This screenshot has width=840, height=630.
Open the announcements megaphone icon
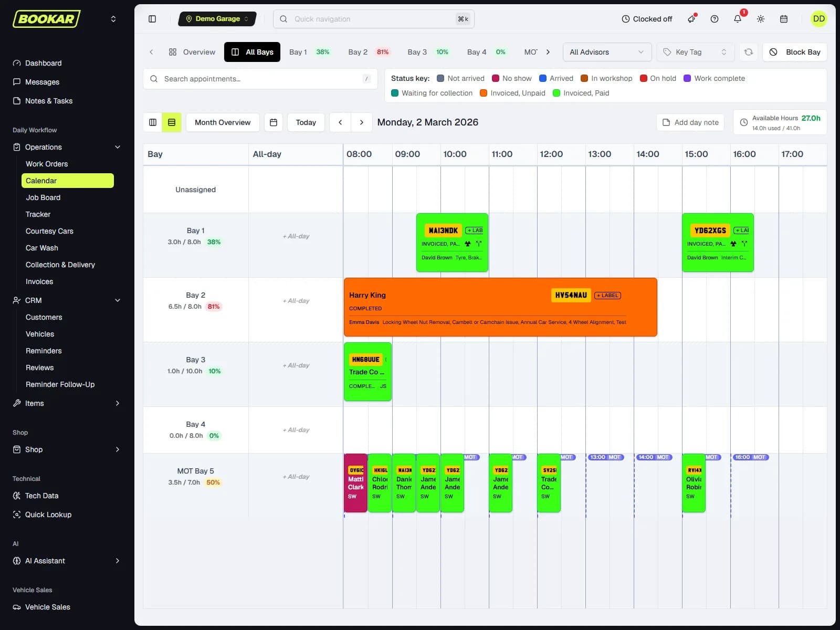click(x=691, y=19)
